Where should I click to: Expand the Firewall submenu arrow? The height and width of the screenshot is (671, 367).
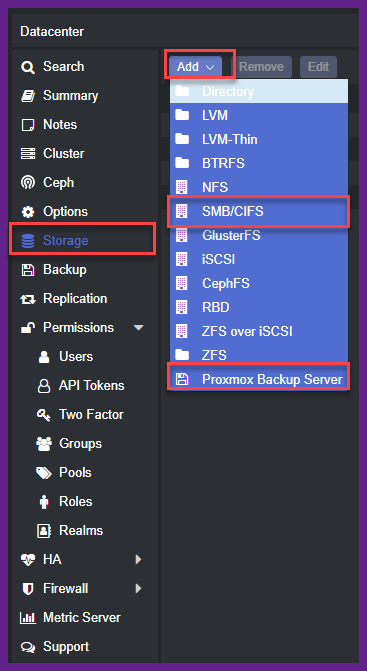pos(138,589)
